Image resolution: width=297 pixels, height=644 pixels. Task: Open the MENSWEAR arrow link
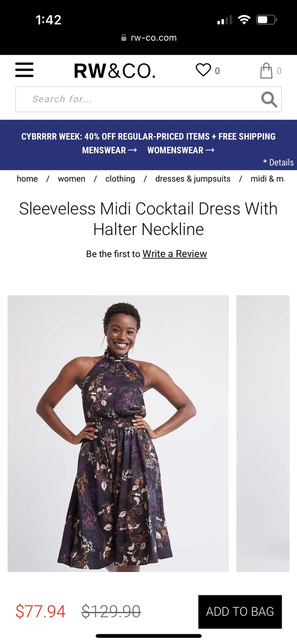(109, 150)
